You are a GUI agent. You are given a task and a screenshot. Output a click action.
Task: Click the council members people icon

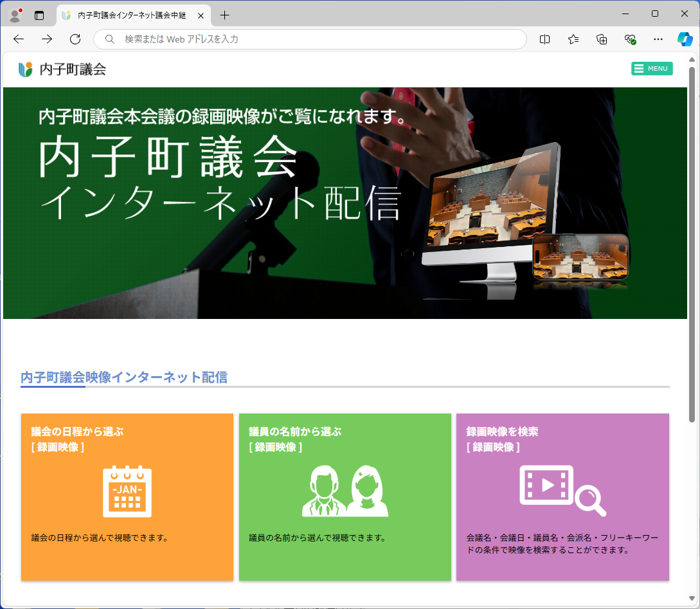point(345,491)
